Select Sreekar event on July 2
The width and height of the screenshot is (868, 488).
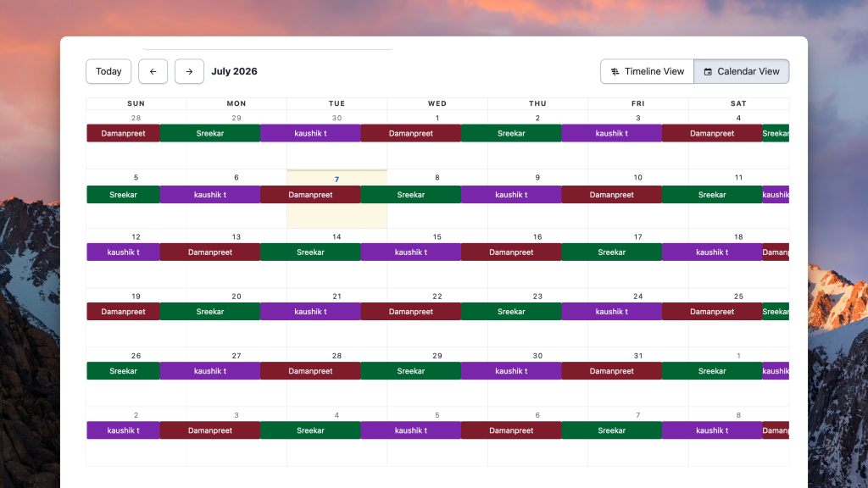click(x=511, y=133)
